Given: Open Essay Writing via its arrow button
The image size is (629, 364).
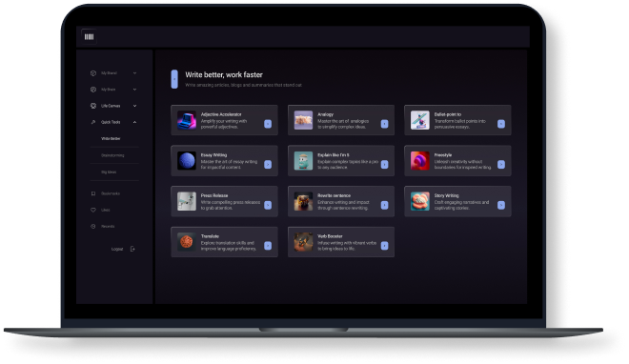Looking at the screenshot, I should coord(268,164).
